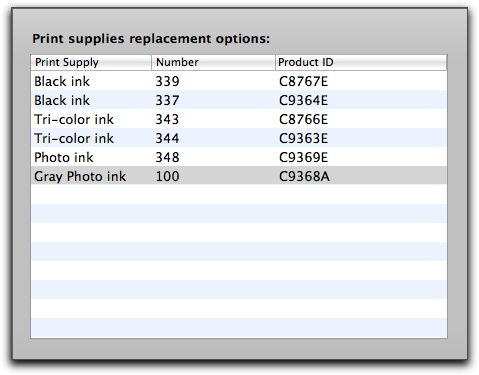Select the Tri-color ink 344 row

coord(239,138)
